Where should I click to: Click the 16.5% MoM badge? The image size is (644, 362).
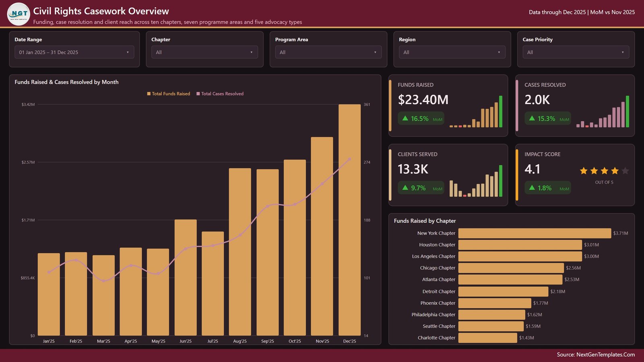[x=421, y=119]
